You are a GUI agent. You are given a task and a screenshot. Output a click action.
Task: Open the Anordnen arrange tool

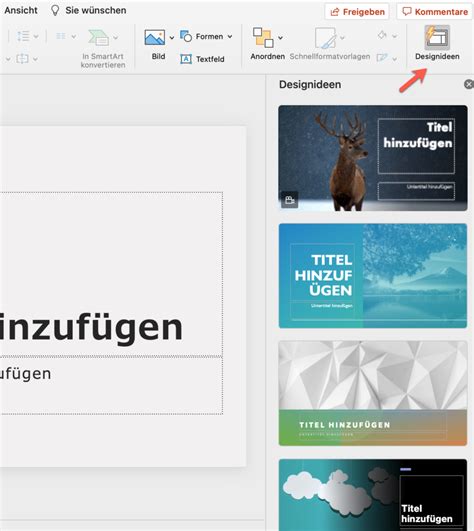click(263, 38)
